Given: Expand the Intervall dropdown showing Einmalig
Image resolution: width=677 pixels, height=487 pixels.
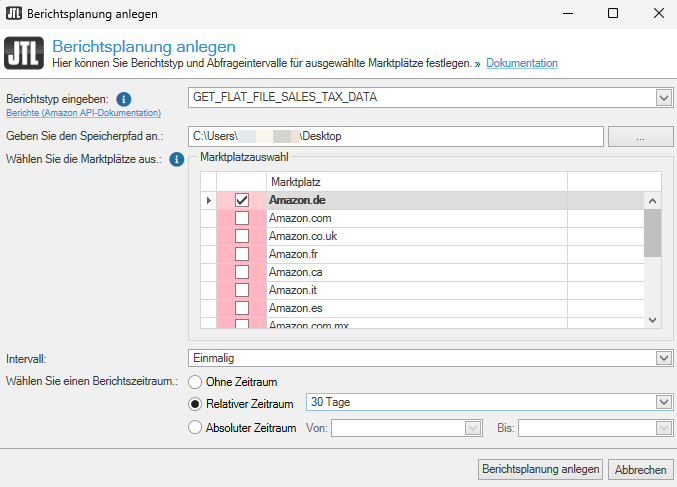Looking at the screenshot, I should click(x=663, y=358).
